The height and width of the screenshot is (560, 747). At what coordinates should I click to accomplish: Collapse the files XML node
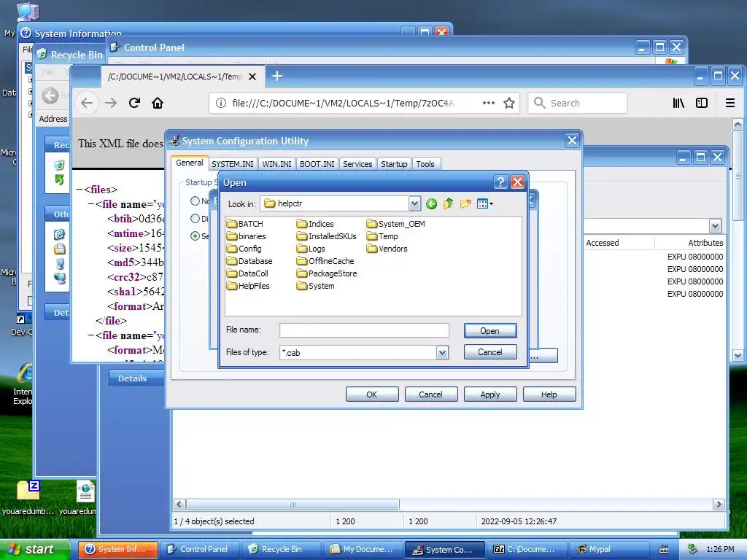point(79,190)
